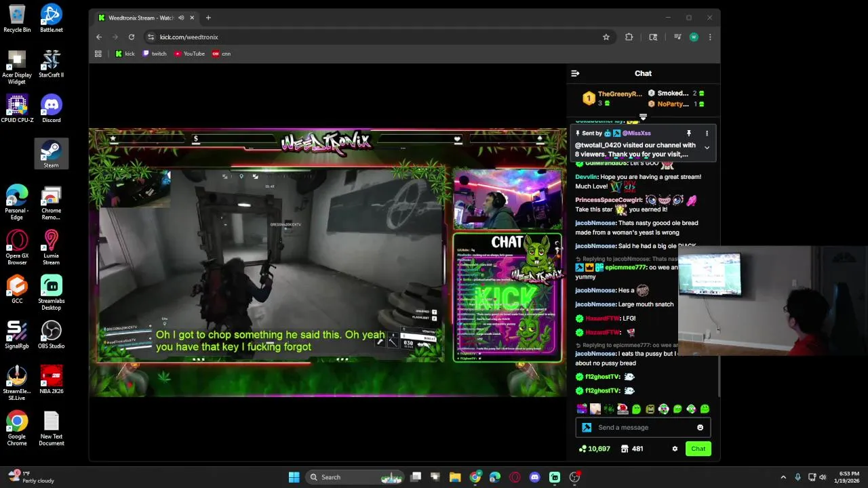Collapse the gift leaderboard arrow
This screenshot has width=868, height=488.
(643, 117)
